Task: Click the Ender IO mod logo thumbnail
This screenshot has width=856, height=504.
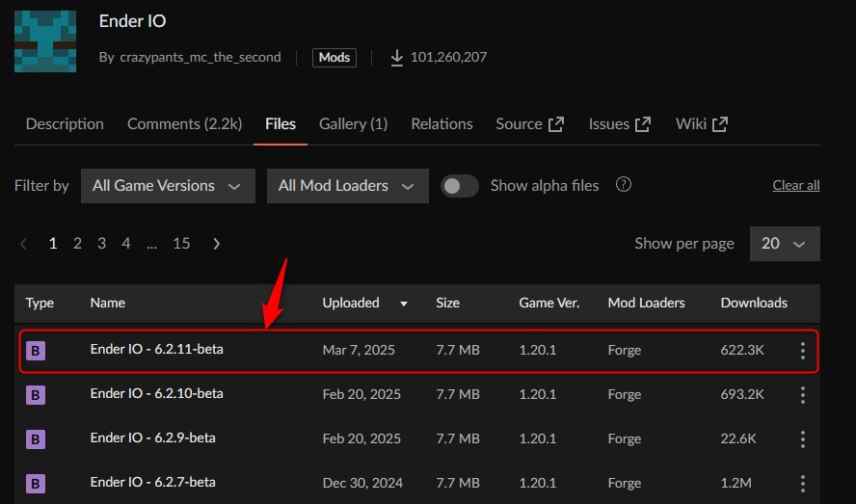Action: pos(45,40)
